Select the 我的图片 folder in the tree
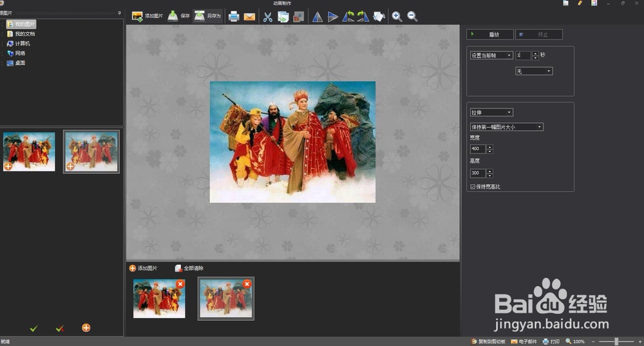Screen dimensions: 644x346 coord(21,24)
